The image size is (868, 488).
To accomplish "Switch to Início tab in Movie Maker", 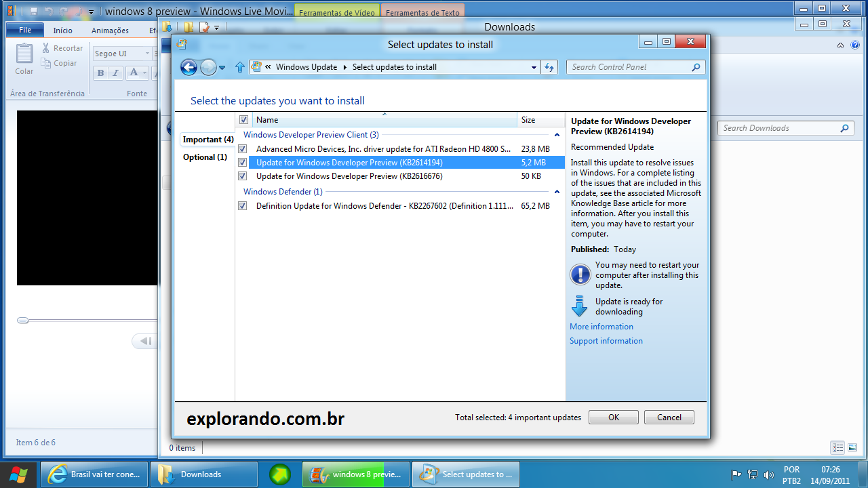I will pos(63,30).
